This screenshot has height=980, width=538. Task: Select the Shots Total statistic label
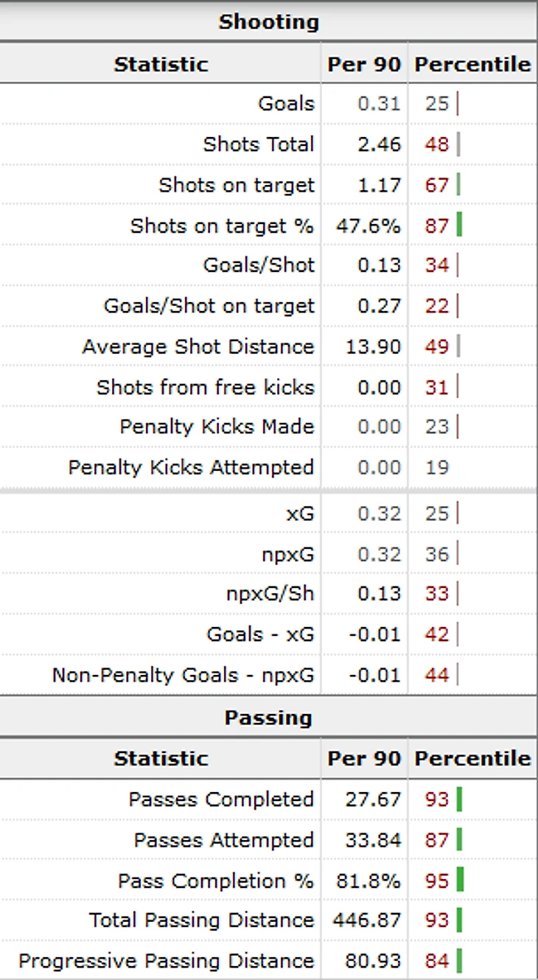259,144
